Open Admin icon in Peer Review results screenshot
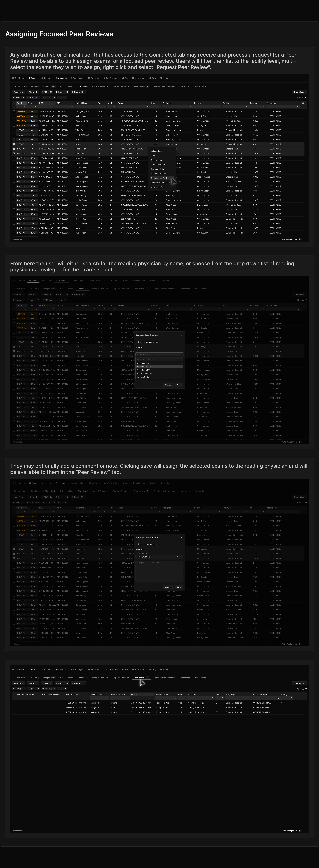The height and width of the screenshot is (868, 319). [x=161, y=670]
